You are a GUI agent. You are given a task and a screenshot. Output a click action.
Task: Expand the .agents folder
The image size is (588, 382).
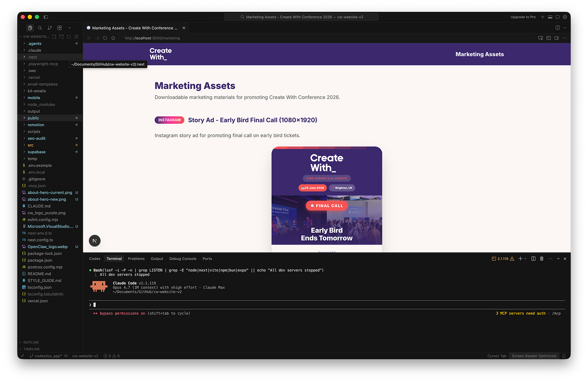click(50, 44)
